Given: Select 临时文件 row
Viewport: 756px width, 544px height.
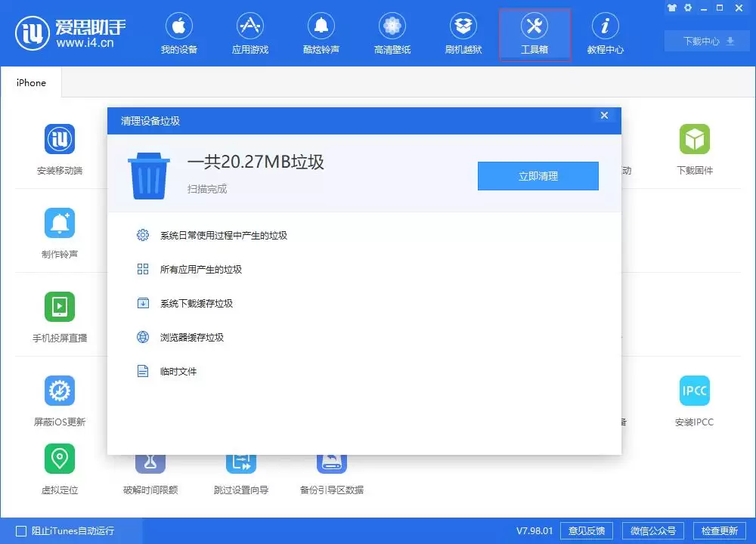Looking at the screenshot, I should 364,371.
